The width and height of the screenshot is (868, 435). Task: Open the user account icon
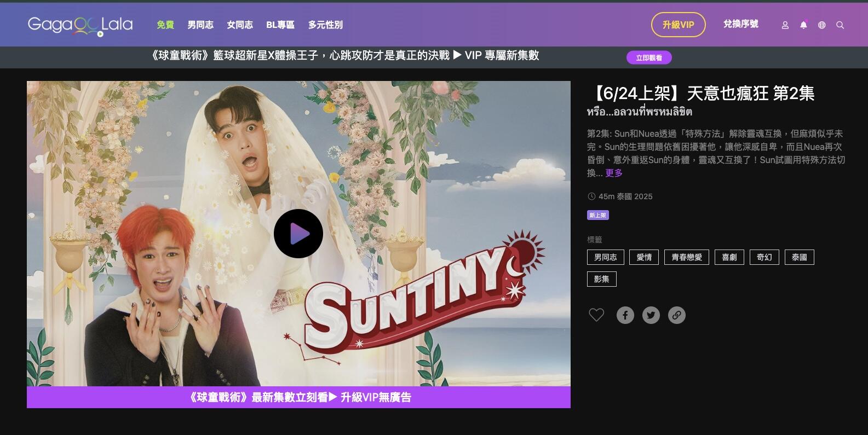[785, 25]
